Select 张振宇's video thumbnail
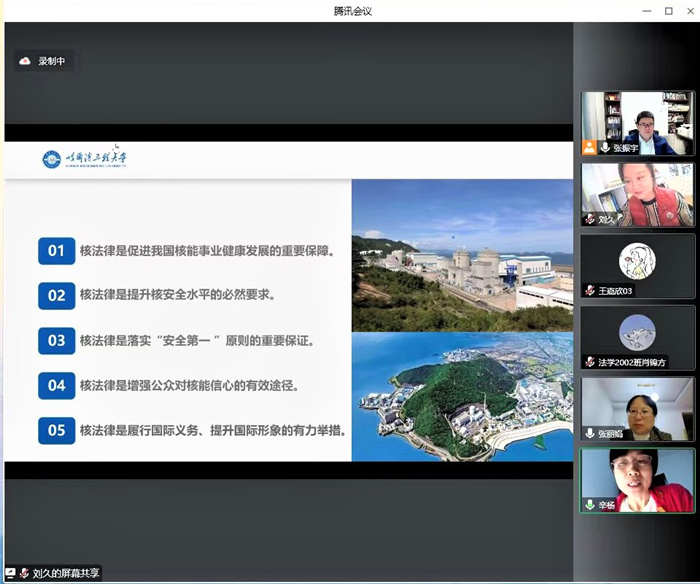The width and height of the screenshot is (700, 584). click(x=637, y=120)
